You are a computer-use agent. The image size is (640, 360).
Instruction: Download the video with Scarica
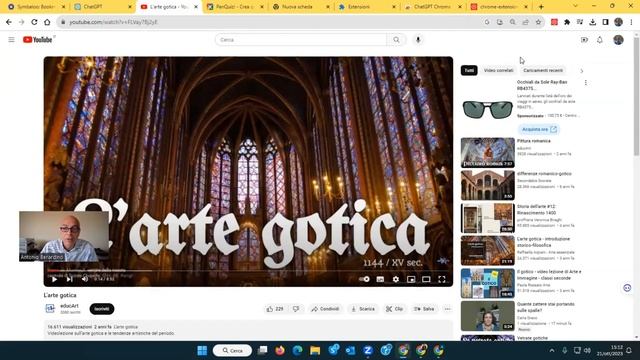pyautogui.click(x=363, y=309)
